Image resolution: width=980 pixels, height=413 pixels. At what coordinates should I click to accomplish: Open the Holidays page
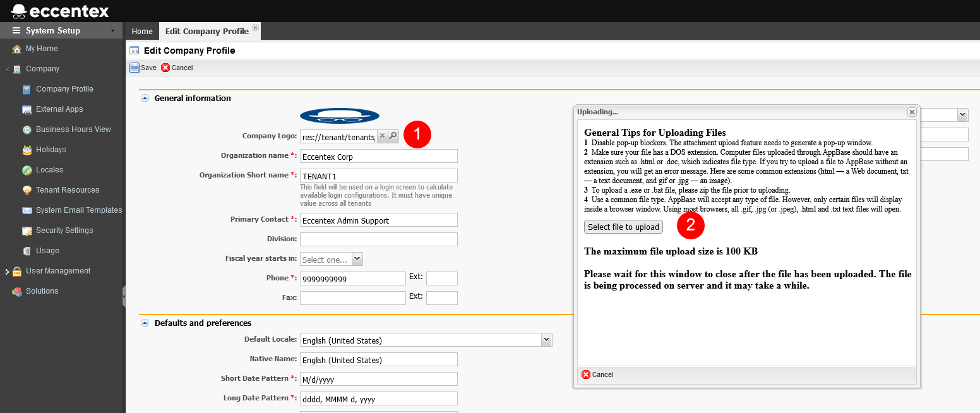pos(51,150)
